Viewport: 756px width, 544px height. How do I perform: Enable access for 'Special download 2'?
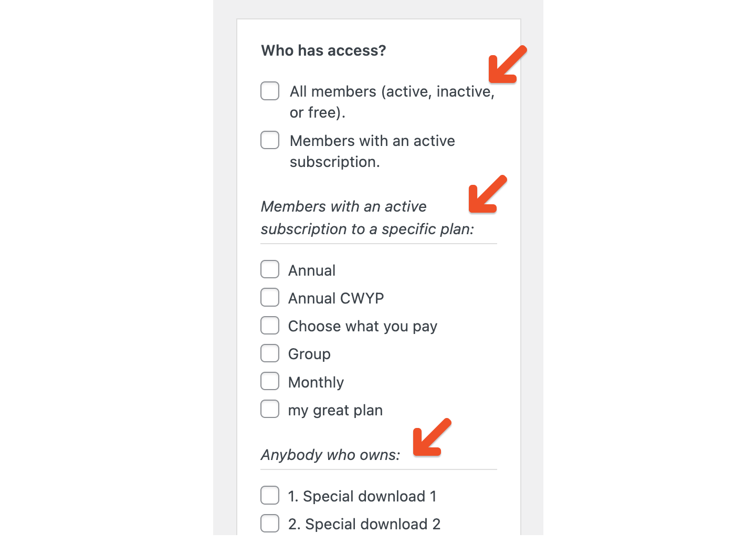(269, 522)
